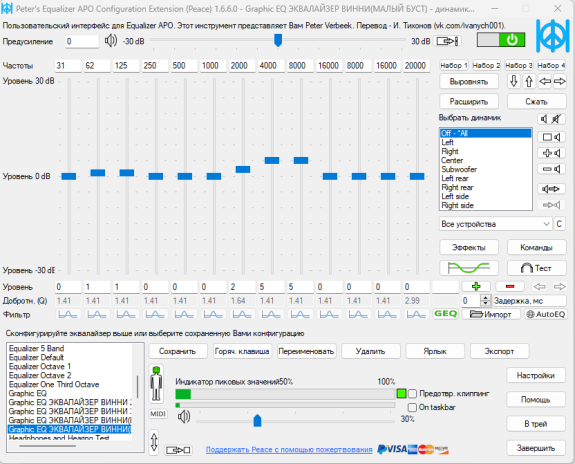Open filter type icon for 20000 Hz band
Viewport: 575px width, 464px height.
click(416, 314)
